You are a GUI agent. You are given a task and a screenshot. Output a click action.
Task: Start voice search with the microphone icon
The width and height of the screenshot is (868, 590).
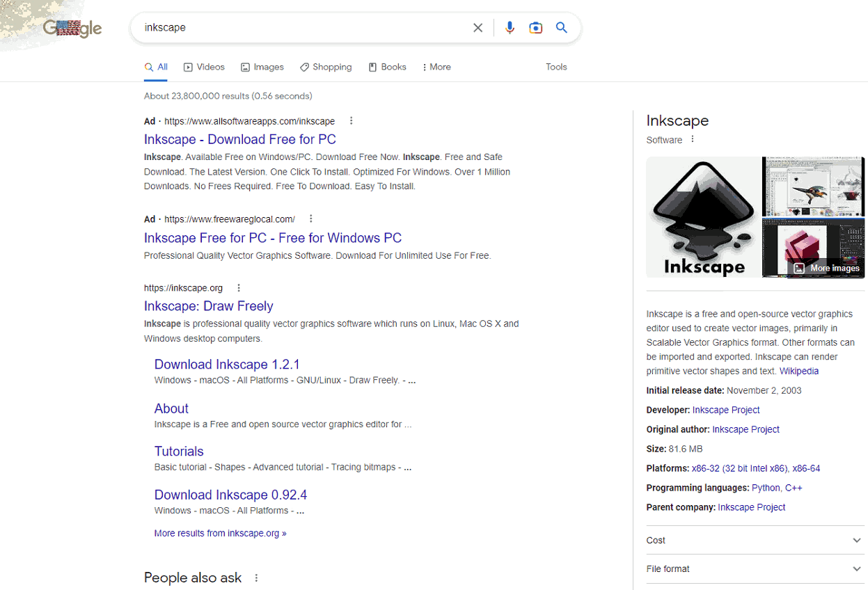pyautogui.click(x=510, y=28)
